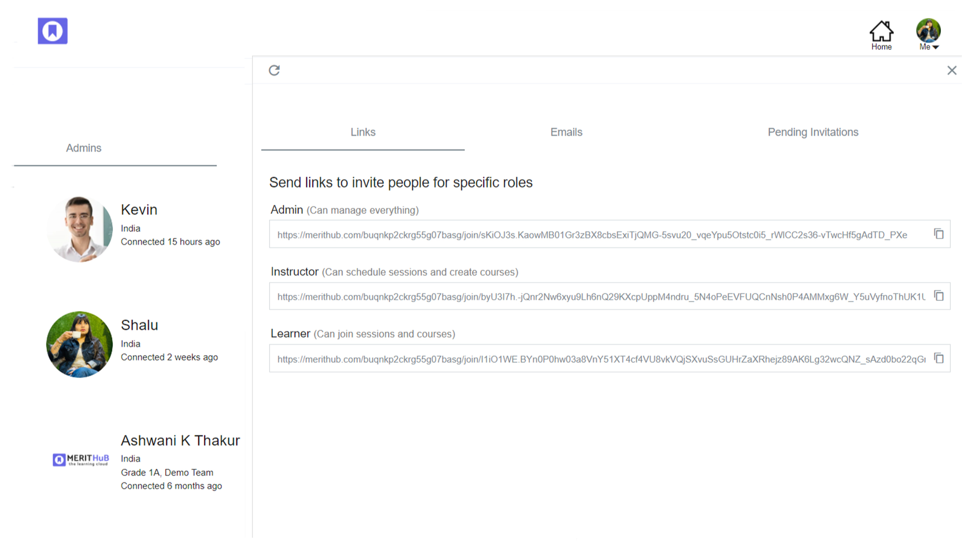Open the Me profile dropdown
This screenshot has width=980, height=551.
pyautogui.click(x=929, y=47)
